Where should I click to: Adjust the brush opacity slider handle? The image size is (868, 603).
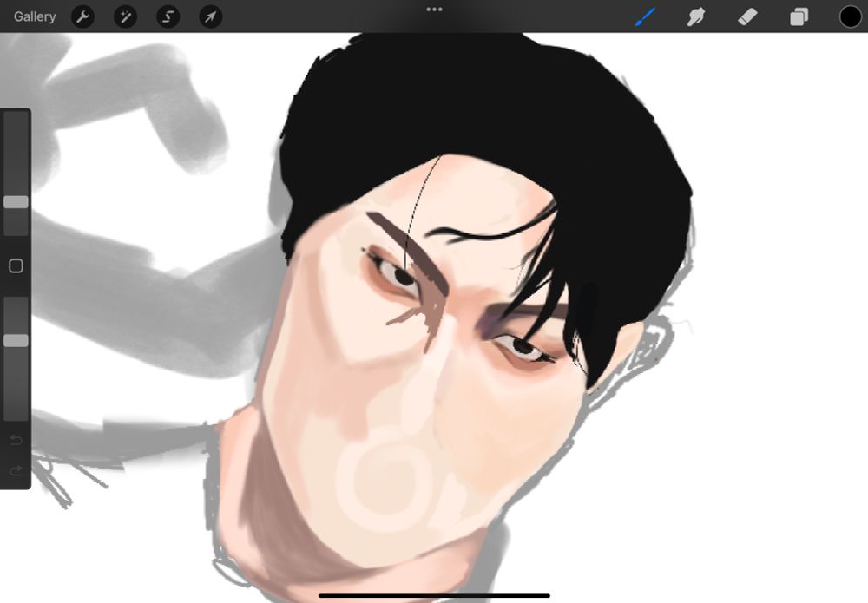(x=16, y=341)
